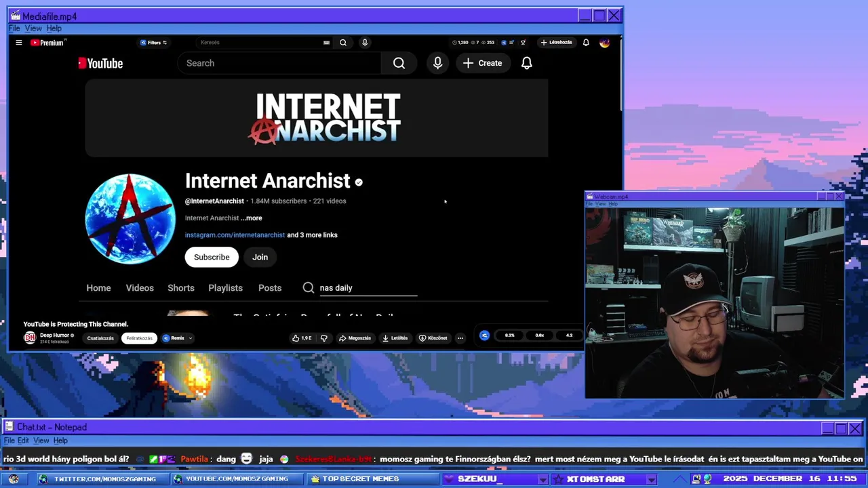Open the three-dot more actions menu
This screenshot has width=868, height=488.
(460, 338)
